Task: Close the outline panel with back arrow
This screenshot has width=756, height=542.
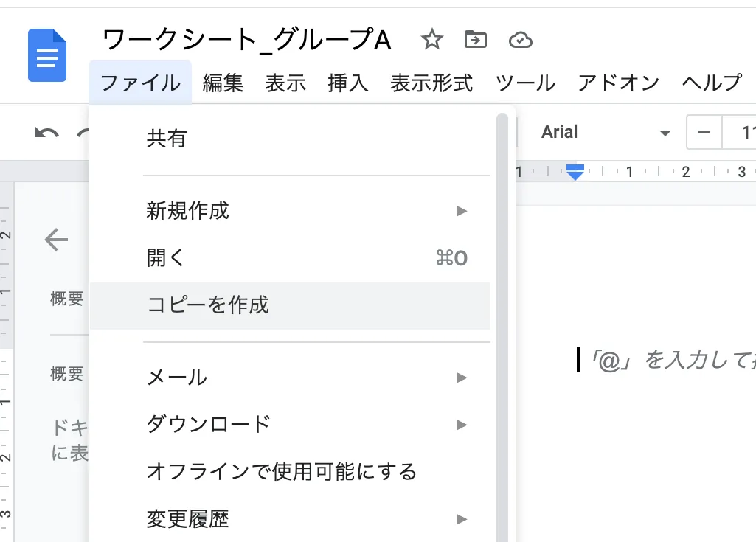Action: pyautogui.click(x=56, y=240)
